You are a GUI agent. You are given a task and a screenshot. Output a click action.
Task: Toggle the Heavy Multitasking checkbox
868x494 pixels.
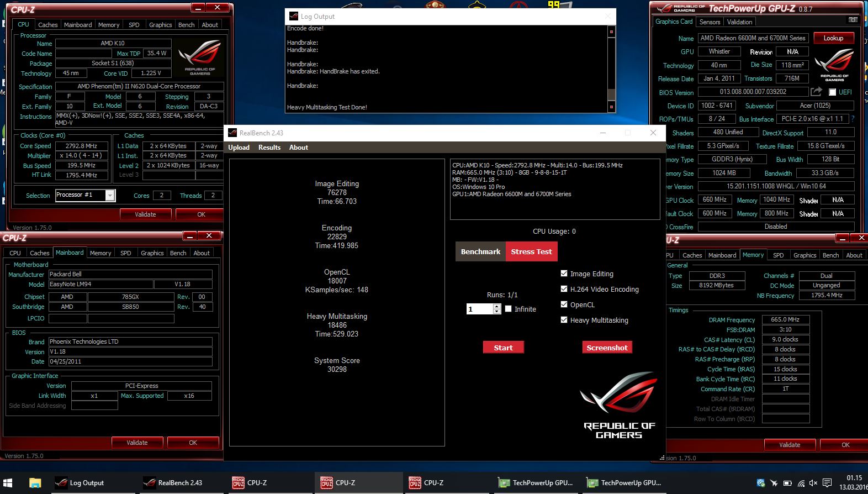[x=564, y=320]
